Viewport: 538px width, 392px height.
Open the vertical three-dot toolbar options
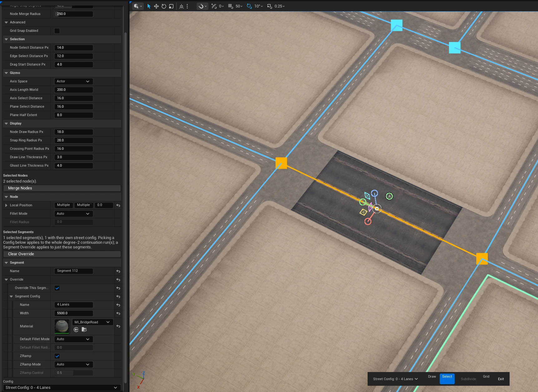click(187, 6)
